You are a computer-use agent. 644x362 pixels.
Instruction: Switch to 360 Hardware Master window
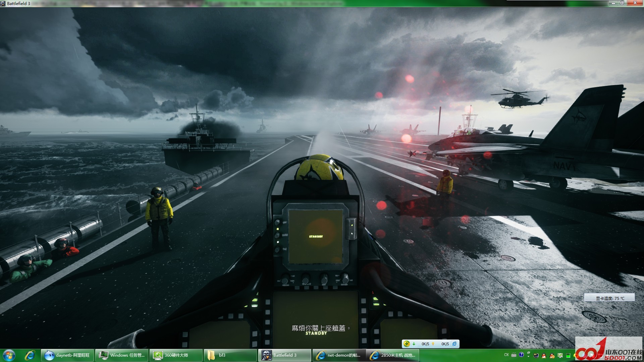[176, 355]
